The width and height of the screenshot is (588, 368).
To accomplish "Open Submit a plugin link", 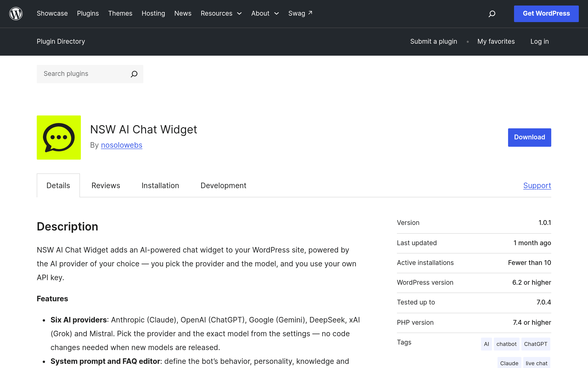I will pos(434,41).
